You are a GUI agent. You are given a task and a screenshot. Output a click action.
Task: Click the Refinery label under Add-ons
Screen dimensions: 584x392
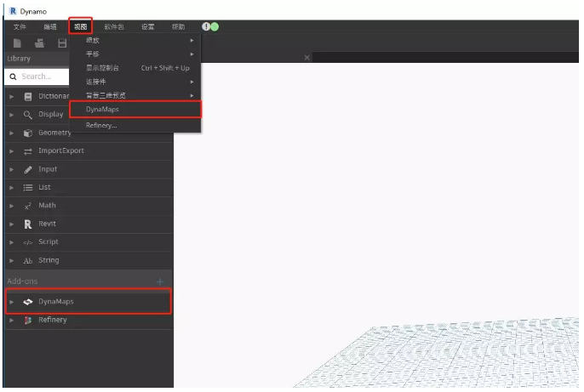click(x=53, y=320)
